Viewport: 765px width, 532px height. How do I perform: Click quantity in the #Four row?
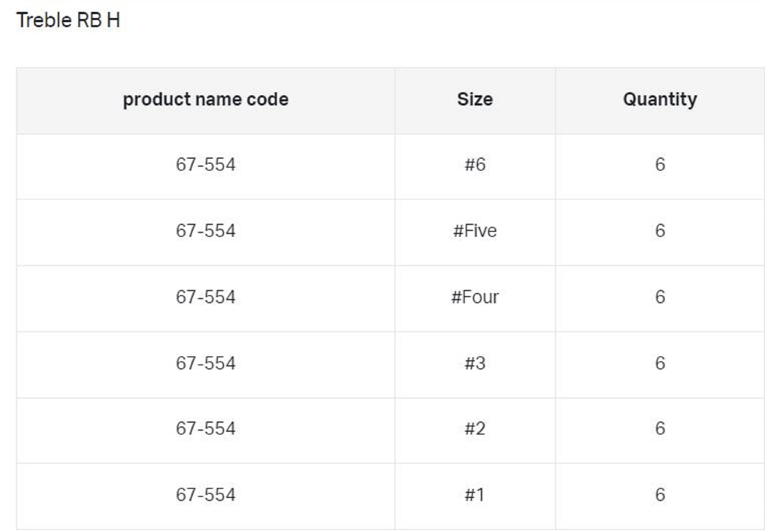point(660,297)
